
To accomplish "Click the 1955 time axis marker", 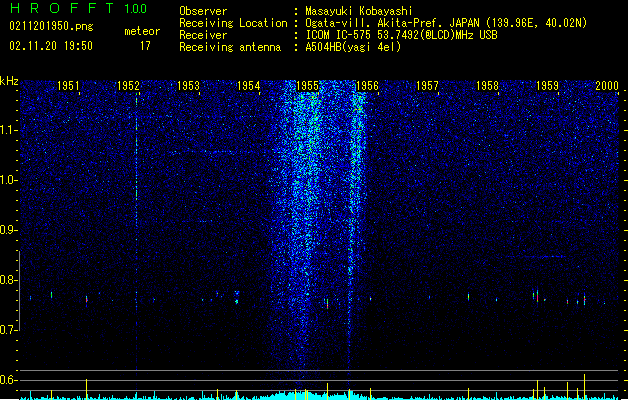I will click(307, 86).
